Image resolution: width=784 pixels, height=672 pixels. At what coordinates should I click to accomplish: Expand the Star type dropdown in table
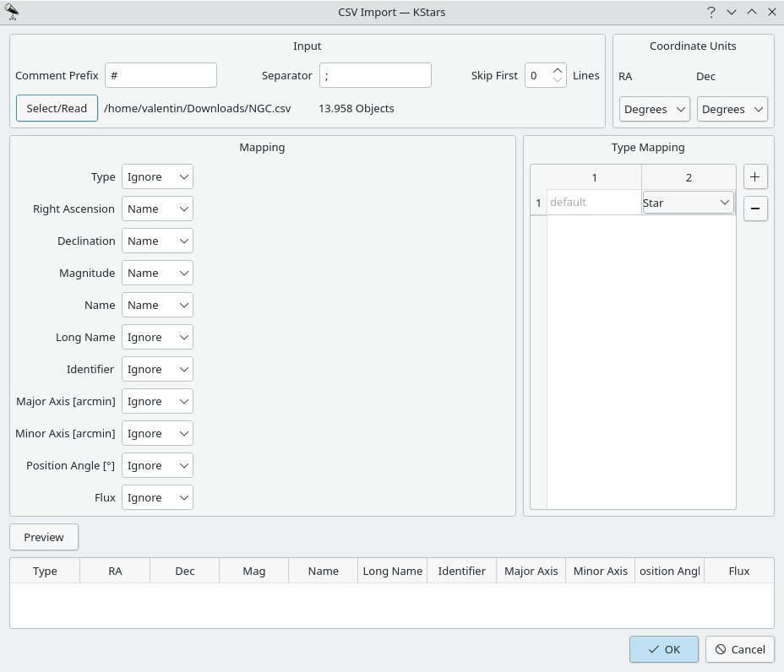coord(688,203)
